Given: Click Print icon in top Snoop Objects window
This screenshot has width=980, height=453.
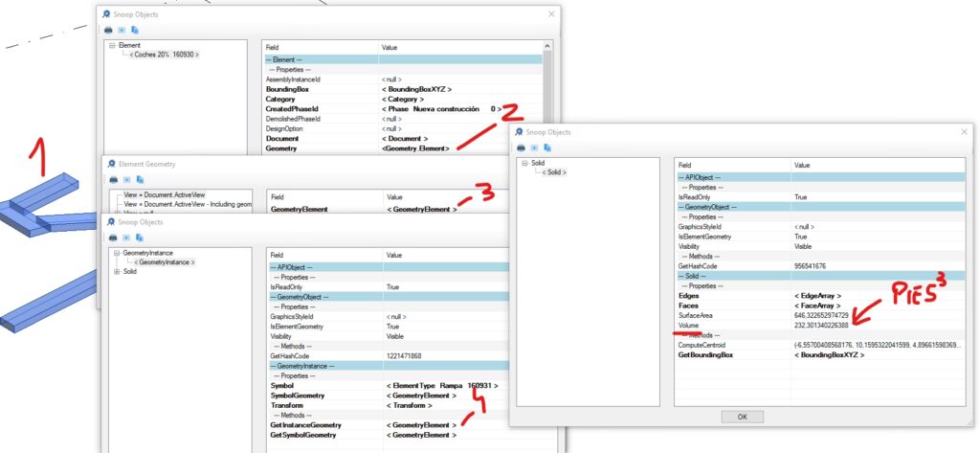Looking at the screenshot, I should click(108, 30).
